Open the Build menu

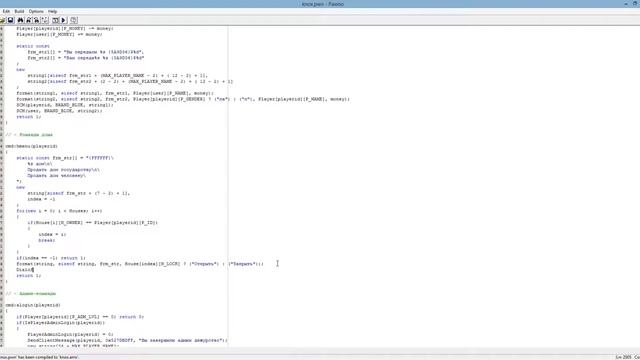19,11
